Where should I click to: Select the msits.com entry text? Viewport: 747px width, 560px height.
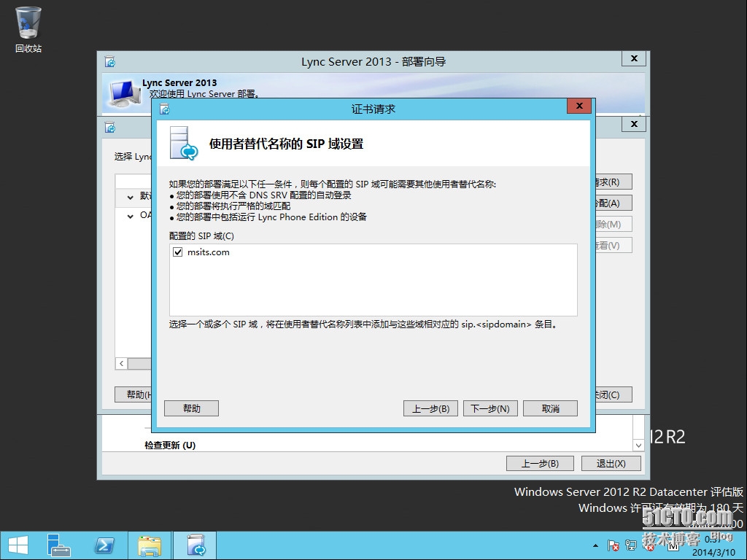[208, 252]
